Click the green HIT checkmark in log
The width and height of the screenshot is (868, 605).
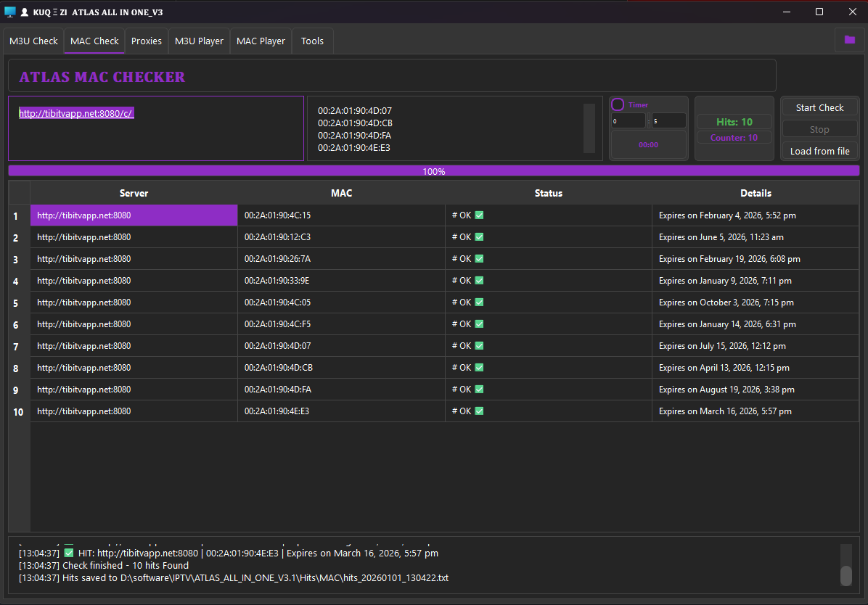coord(69,553)
